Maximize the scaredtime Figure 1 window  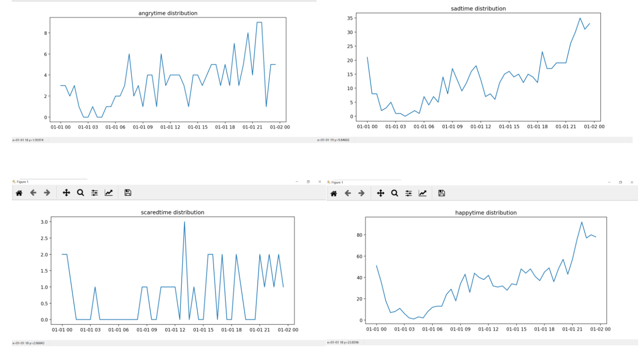(x=308, y=182)
